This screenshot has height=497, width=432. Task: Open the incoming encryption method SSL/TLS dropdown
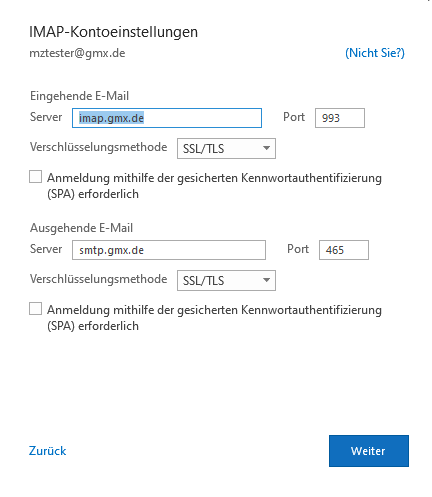tap(226, 148)
